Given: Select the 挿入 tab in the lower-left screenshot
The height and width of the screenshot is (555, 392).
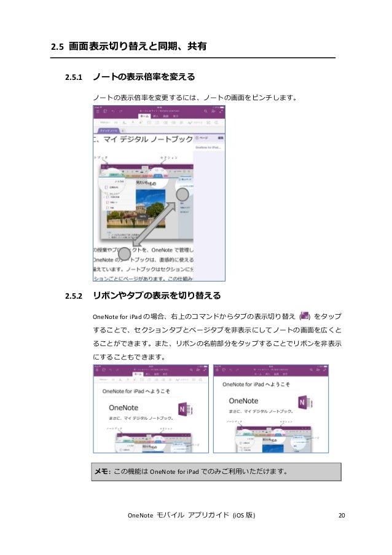Looking at the screenshot, I should click(x=147, y=374).
